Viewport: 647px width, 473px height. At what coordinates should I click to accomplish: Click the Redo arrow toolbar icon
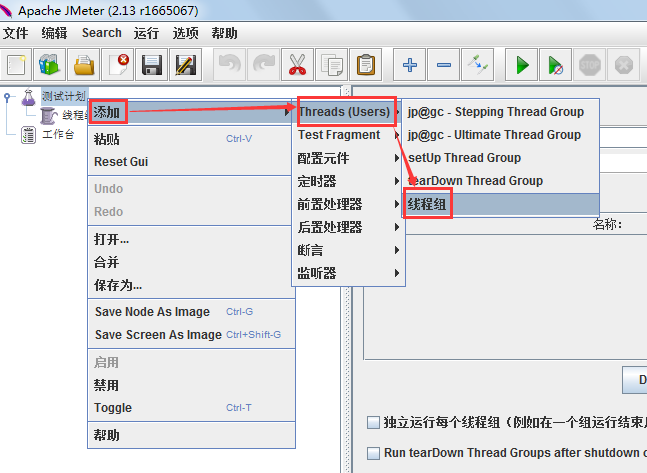pos(264,65)
